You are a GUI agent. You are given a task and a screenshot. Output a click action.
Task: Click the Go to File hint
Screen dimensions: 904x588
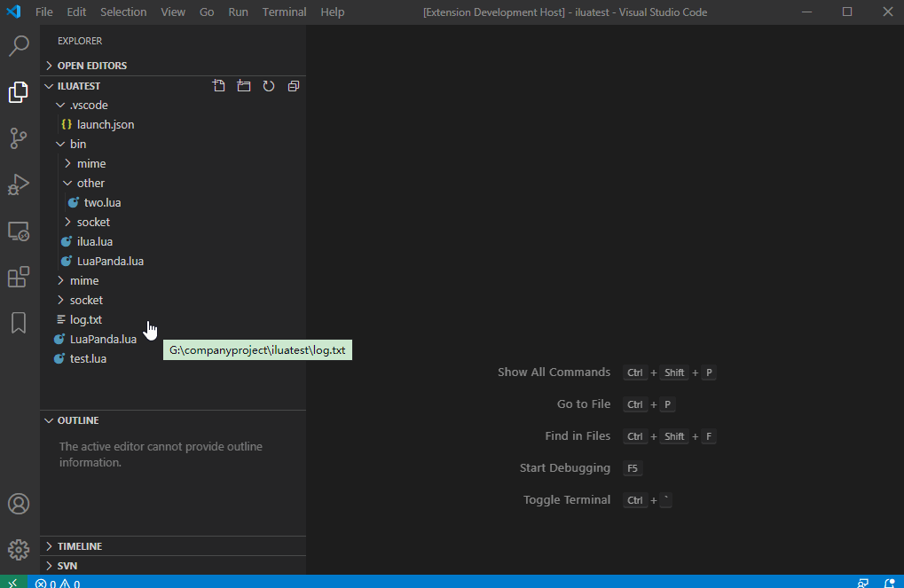coord(584,404)
